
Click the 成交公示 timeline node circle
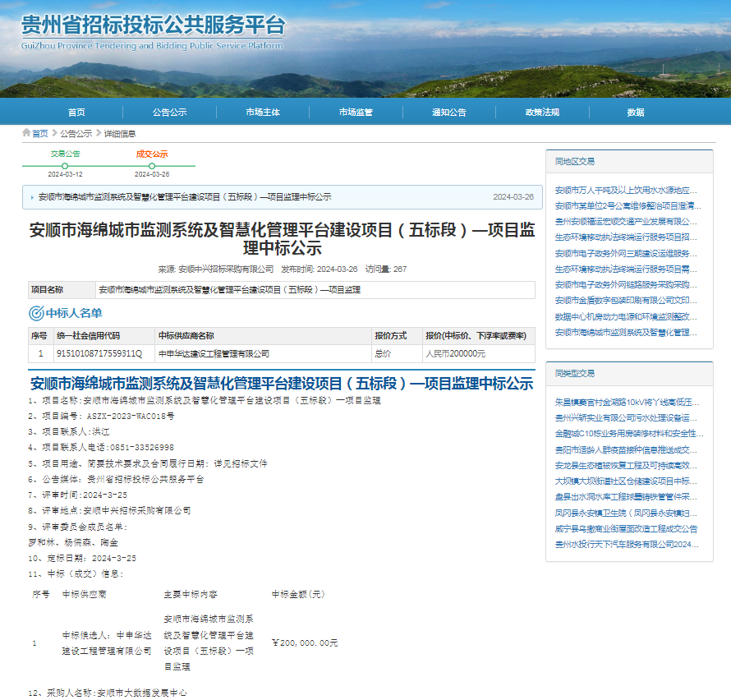click(152, 165)
